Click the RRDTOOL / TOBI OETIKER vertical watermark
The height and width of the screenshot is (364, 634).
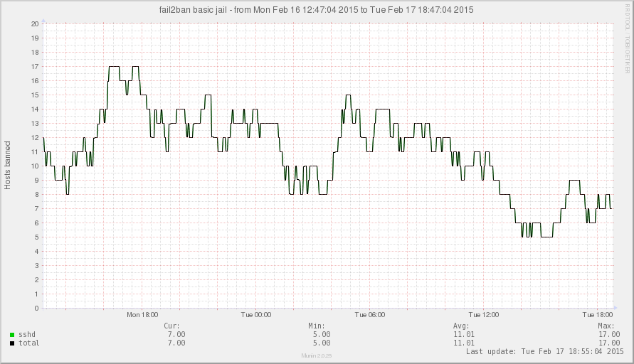click(x=627, y=43)
